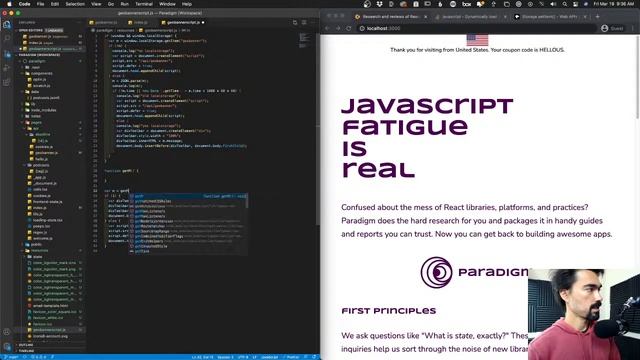This screenshot has height=360, width=640.
Task: Click the Spaces indentation status bar item
Action: (225, 357)
